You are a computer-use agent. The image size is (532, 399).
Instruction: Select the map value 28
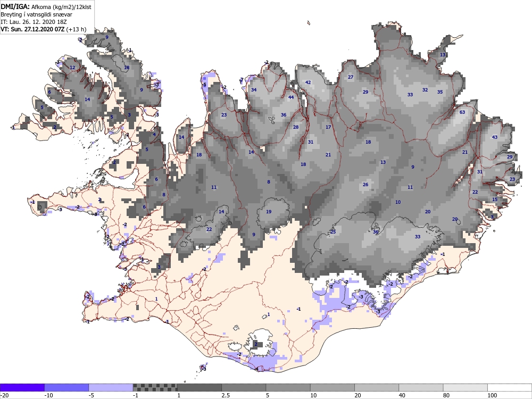(x=296, y=127)
